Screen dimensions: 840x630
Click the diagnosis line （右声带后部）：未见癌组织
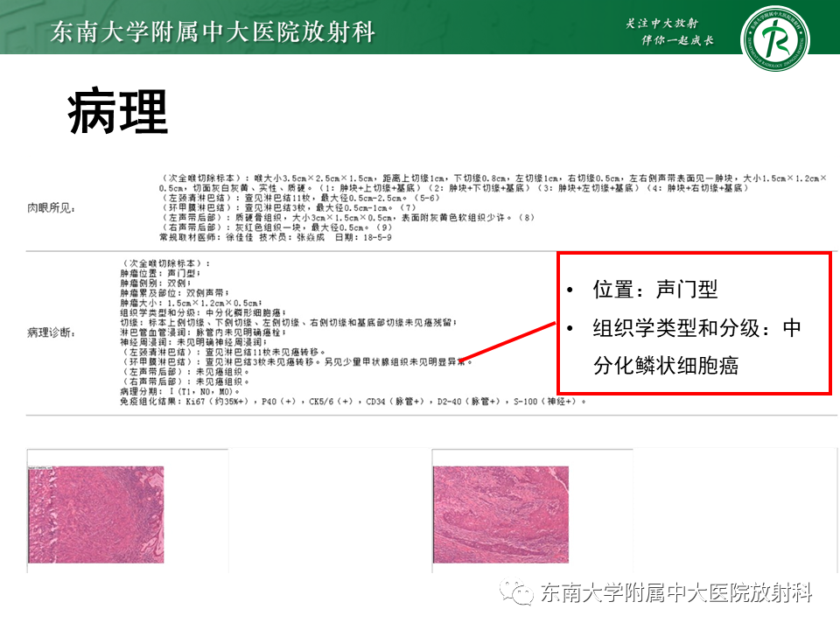point(185,381)
